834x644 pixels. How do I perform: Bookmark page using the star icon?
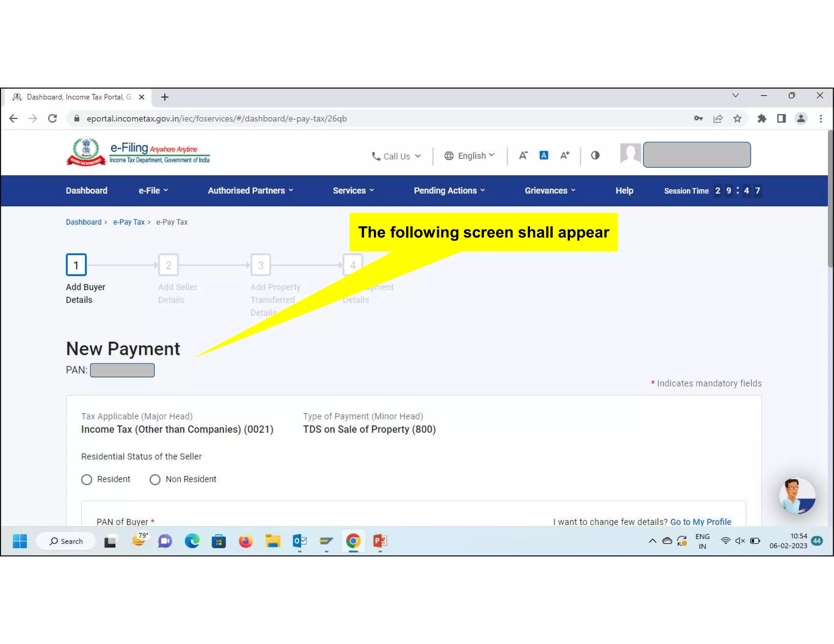pyautogui.click(x=737, y=118)
